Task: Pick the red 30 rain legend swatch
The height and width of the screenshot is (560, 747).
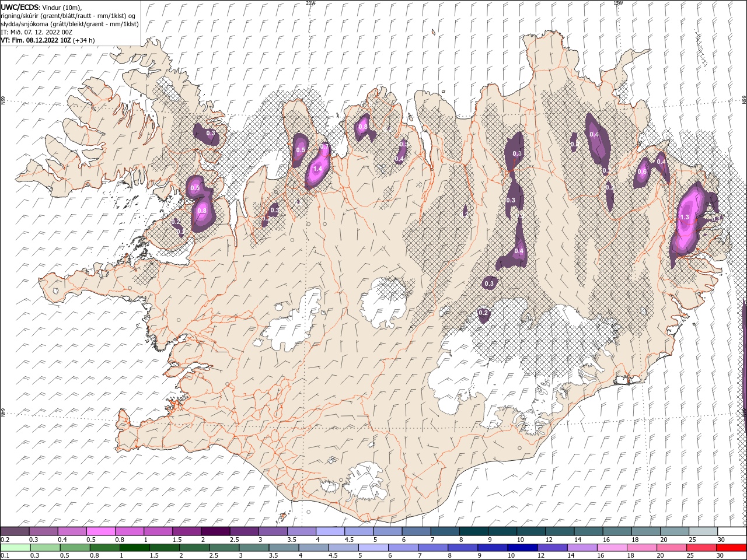Action: click(x=731, y=548)
